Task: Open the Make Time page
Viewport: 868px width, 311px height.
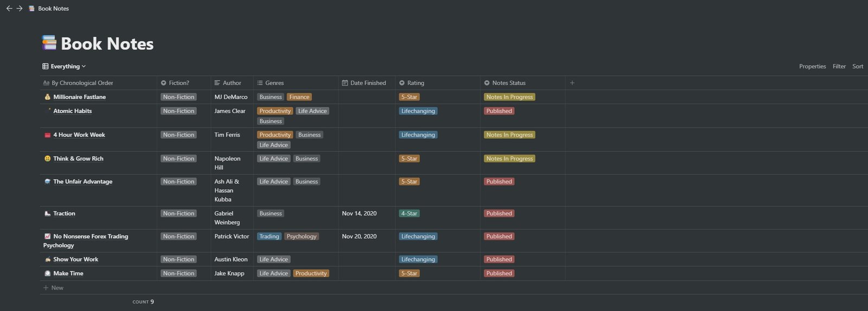Action: click(68, 274)
